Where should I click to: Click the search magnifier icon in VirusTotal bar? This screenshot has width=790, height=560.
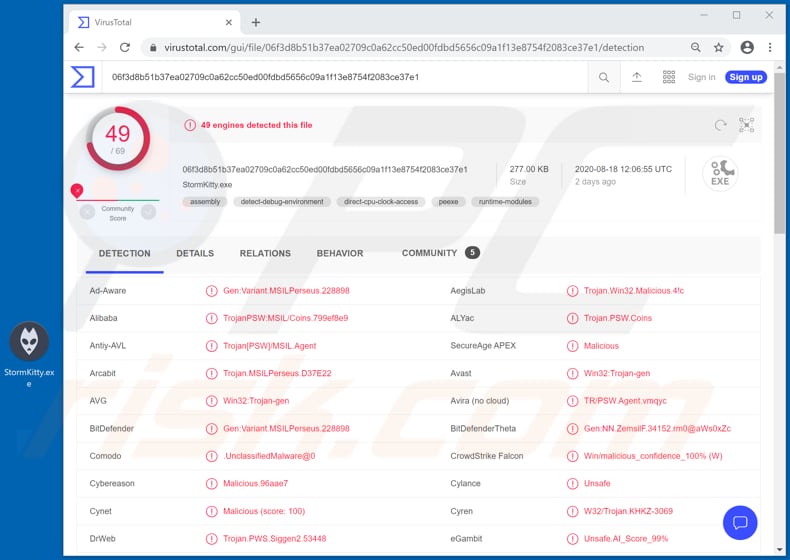pyautogui.click(x=604, y=77)
